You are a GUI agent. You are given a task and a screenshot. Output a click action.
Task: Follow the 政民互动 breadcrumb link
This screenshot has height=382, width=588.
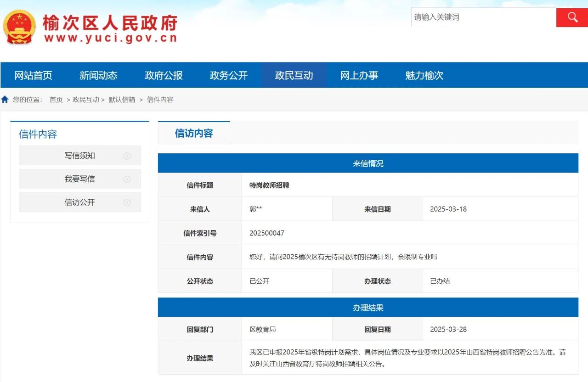pyautogui.click(x=86, y=100)
